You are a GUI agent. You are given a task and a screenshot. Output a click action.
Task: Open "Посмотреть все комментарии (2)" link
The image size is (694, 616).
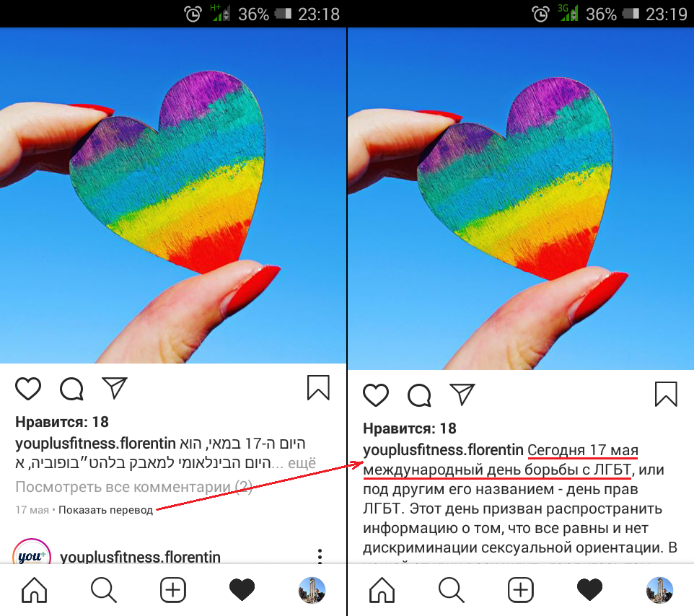click(x=133, y=487)
